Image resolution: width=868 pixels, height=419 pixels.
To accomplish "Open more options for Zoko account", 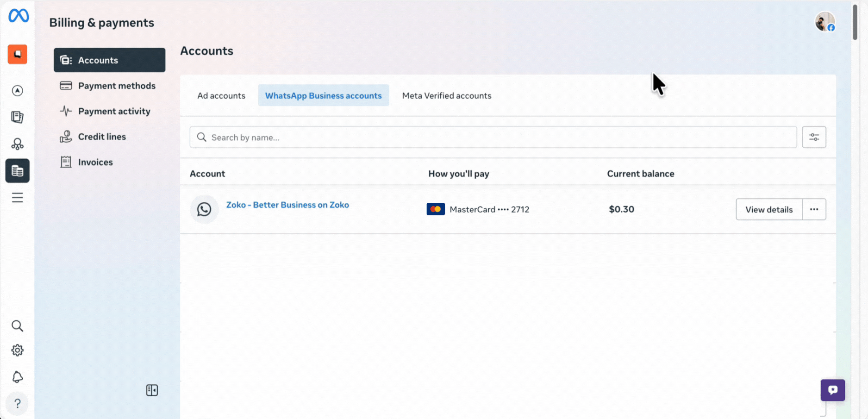I will tap(814, 209).
